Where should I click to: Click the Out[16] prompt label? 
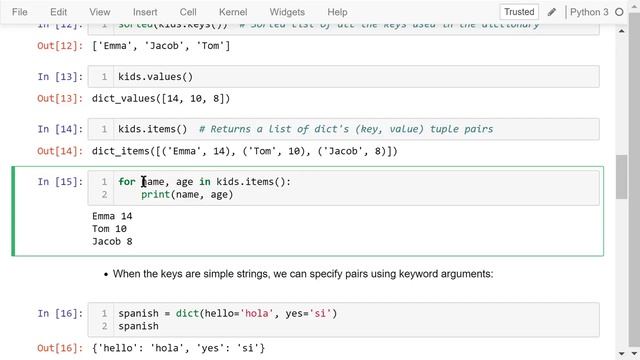pyautogui.click(x=60, y=348)
